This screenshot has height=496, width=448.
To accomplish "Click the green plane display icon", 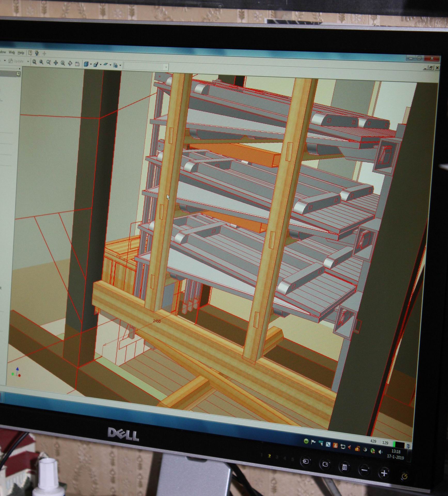I will [x=106, y=65].
